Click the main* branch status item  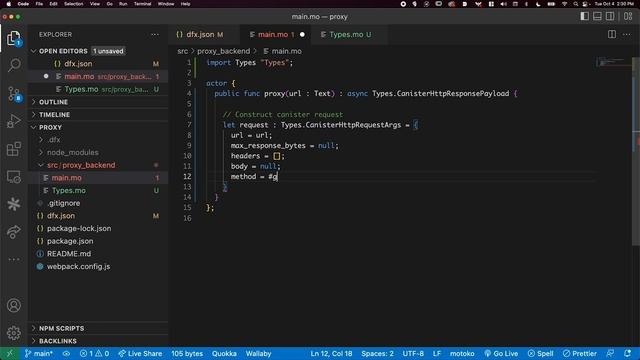pyautogui.click(x=39, y=353)
